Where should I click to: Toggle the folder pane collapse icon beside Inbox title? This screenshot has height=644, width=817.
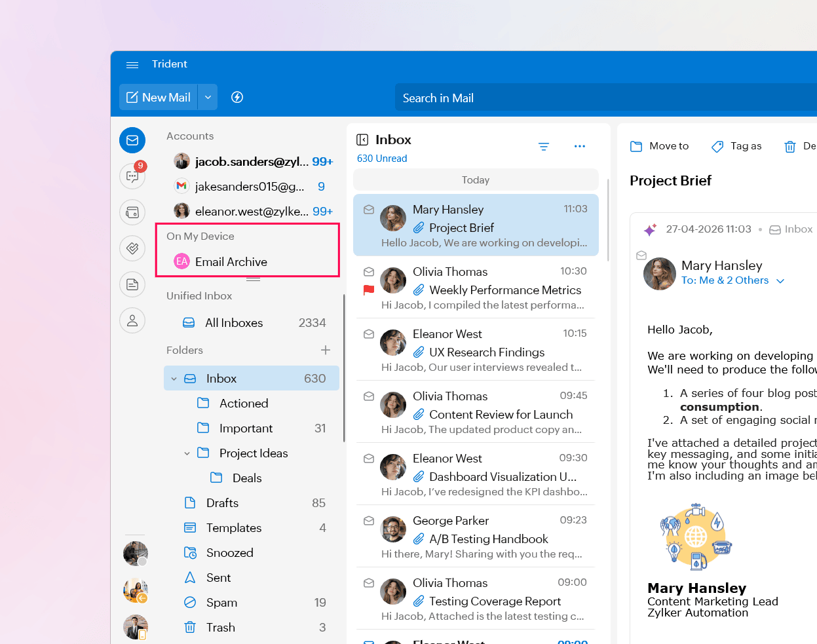pyautogui.click(x=362, y=140)
